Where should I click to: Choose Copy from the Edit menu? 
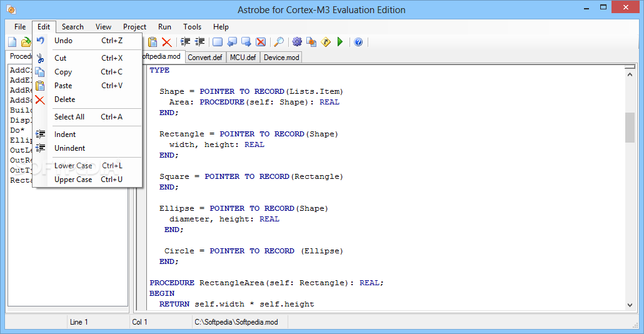[x=88, y=72]
